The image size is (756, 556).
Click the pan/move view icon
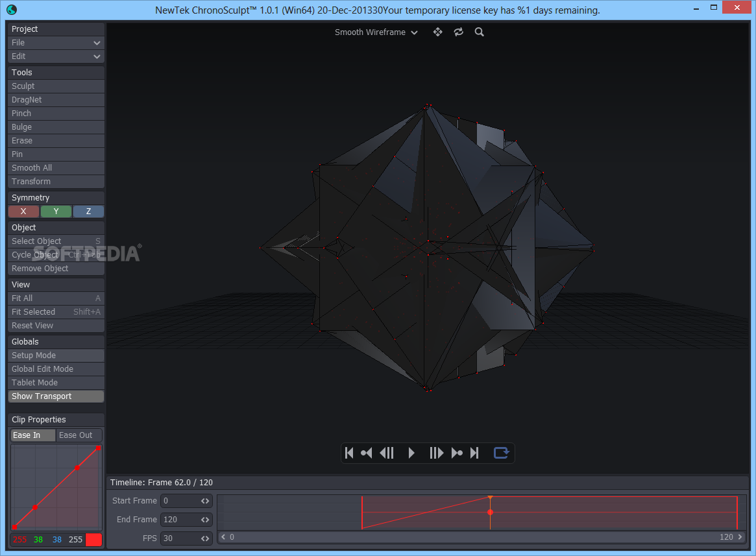point(438,32)
